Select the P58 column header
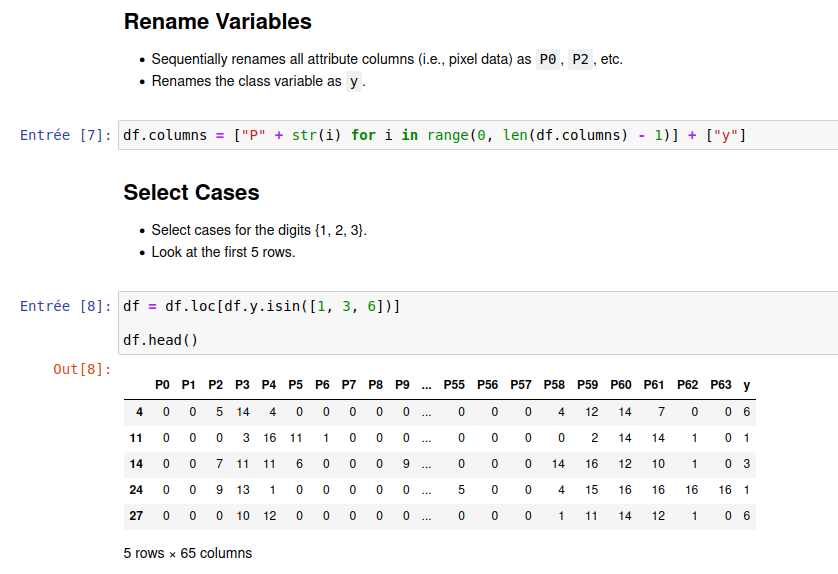The width and height of the screenshot is (838, 574). tap(554, 385)
